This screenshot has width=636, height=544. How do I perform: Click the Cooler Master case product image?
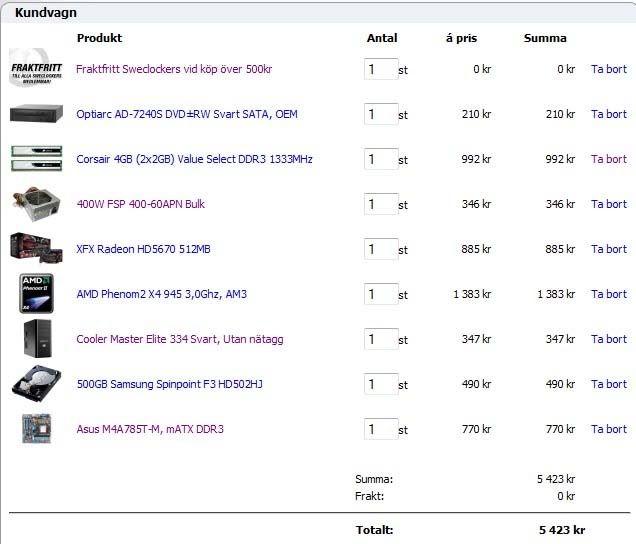coord(36,339)
